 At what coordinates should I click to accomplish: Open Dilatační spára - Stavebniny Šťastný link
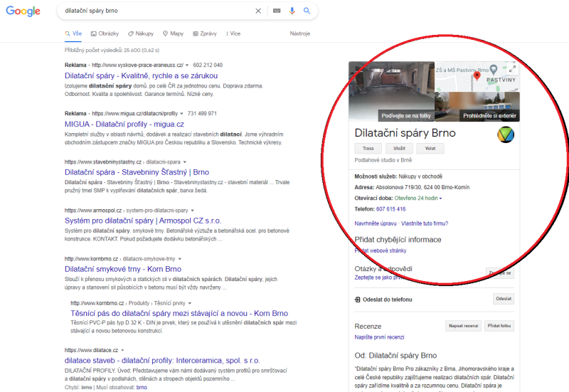[137, 172]
